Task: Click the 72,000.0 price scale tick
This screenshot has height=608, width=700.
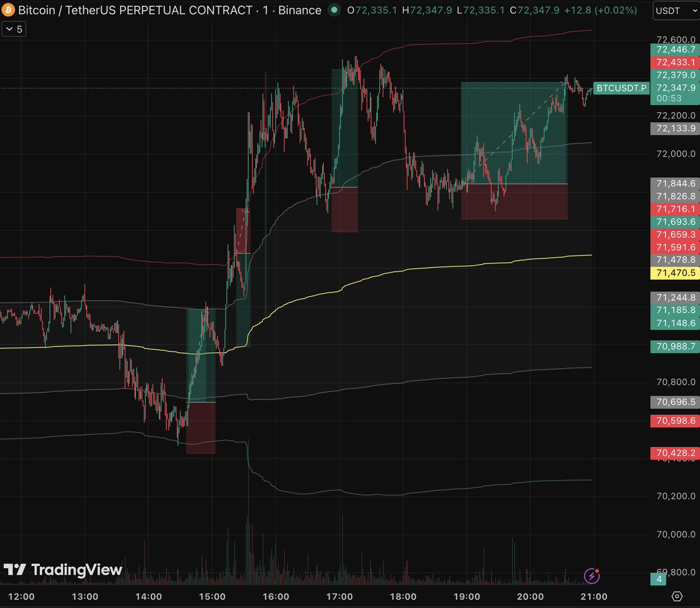Action: (675, 154)
